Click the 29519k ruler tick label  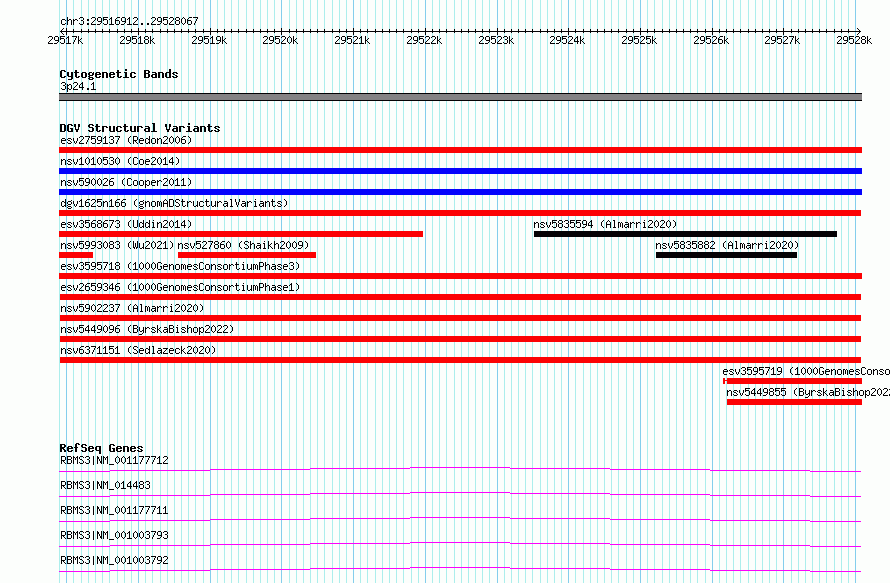tap(209, 40)
